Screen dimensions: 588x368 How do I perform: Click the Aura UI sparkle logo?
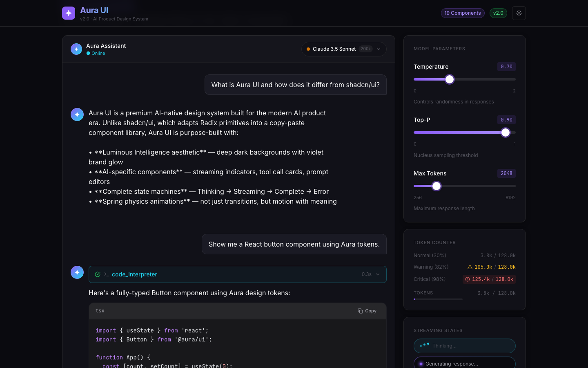pos(68,13)
